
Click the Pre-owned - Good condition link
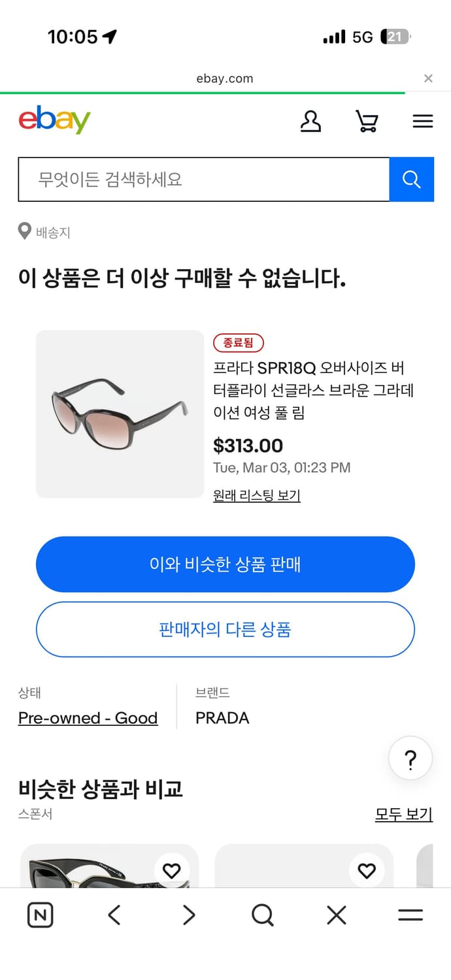click(x=88, y=717)
